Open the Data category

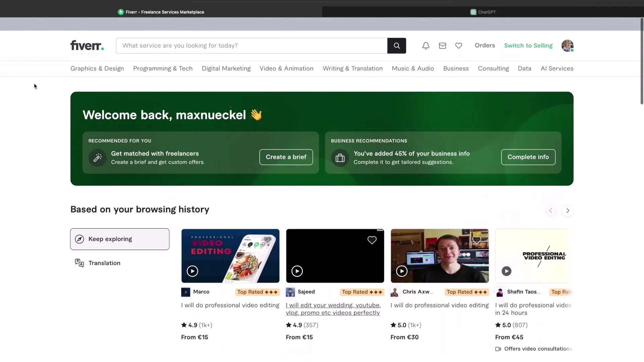tap(524, 69)
